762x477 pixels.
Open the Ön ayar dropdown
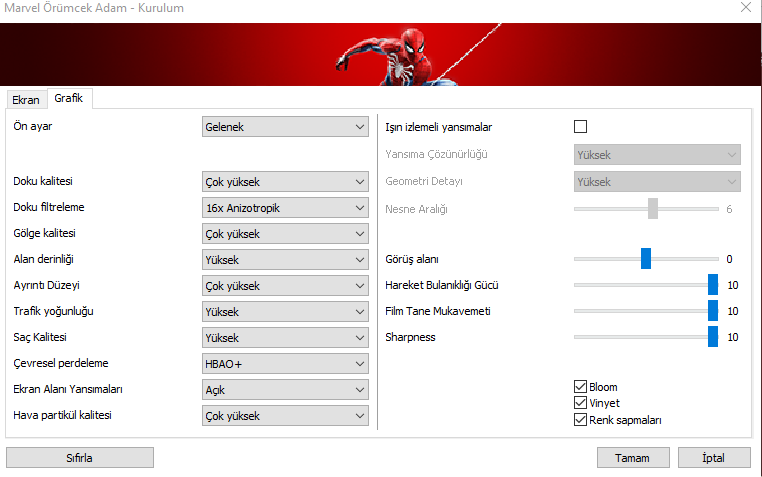285,127
